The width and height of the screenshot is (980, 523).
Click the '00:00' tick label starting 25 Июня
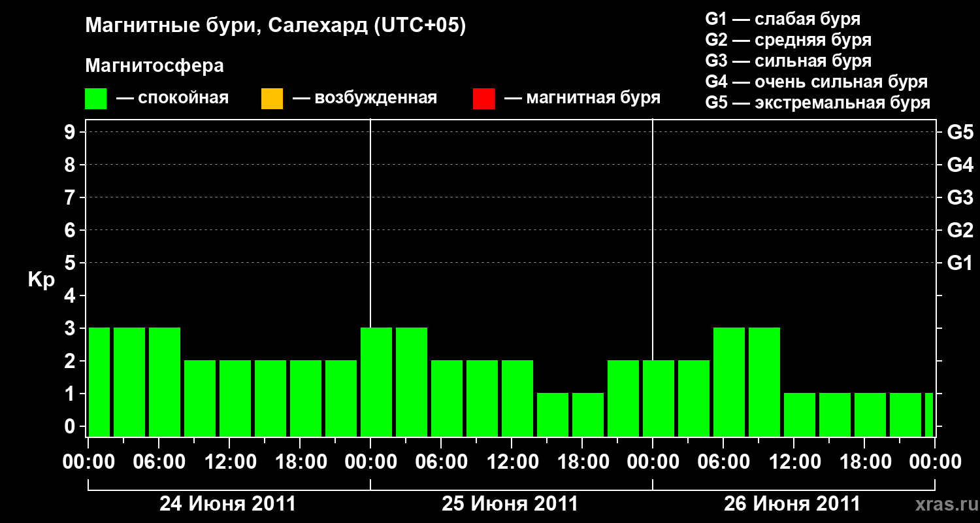point(370,462)
